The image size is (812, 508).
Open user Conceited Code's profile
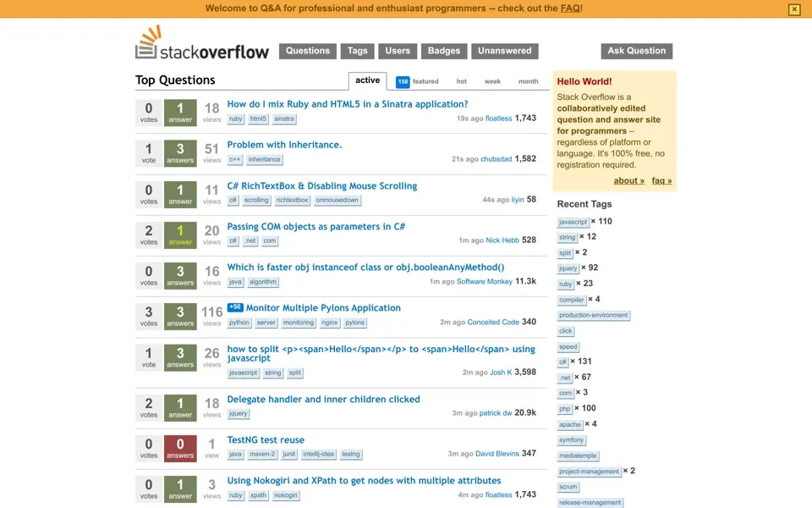493,323
